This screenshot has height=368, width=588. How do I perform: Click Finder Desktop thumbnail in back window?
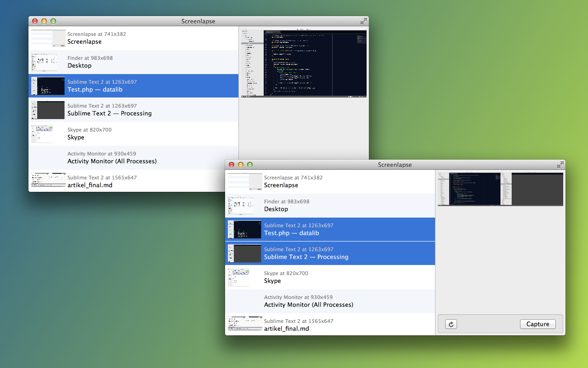(44, 62)
